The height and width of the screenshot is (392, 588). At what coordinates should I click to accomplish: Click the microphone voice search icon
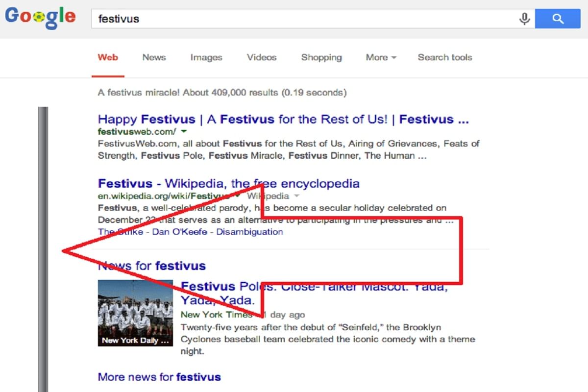click(x=524, y=19)
